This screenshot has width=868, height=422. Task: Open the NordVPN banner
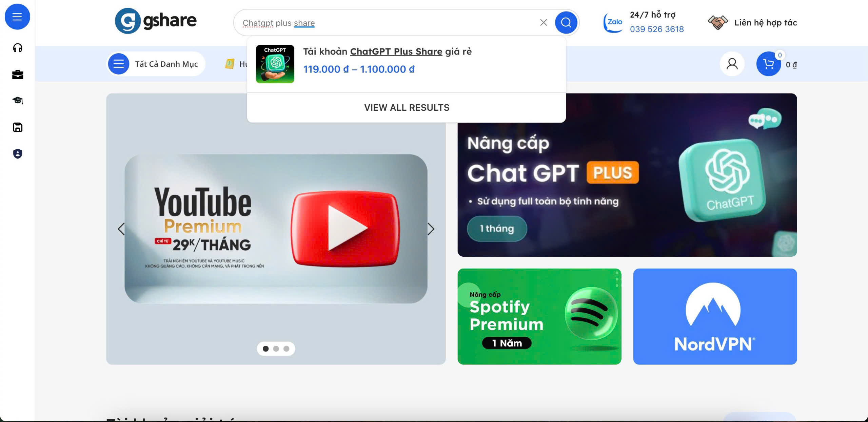(x=715, y=317)
